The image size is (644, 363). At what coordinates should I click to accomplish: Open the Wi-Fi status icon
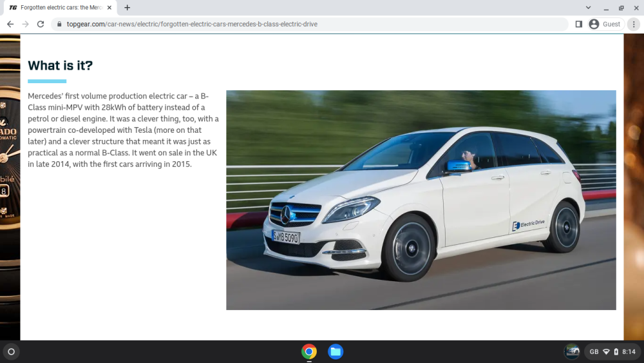pyautogui.click(x=606, y=352)
